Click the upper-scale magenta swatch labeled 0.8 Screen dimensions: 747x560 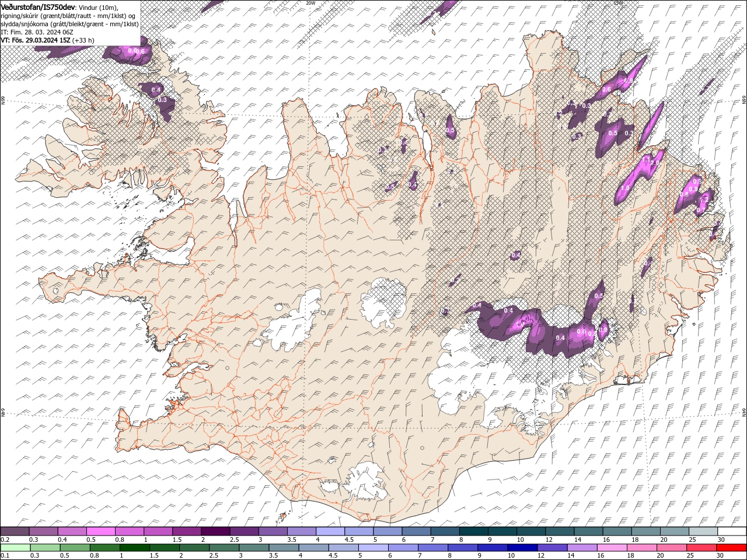(x=129, y=531)
